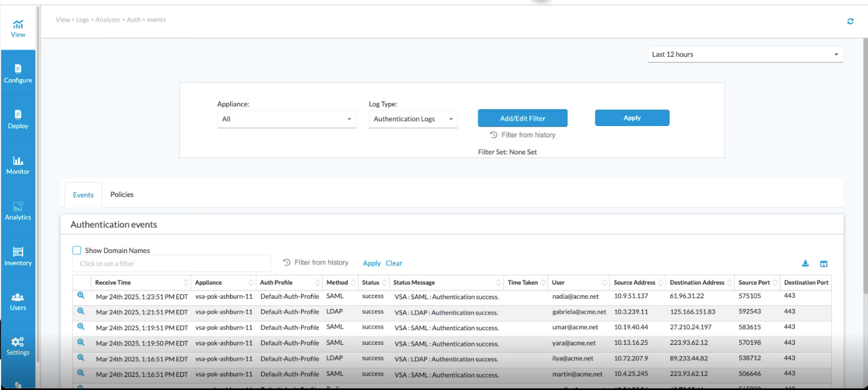868x390 pixels.
Task: Click source address 10.72.207.9 cell
Action: (x=631, y=358)
